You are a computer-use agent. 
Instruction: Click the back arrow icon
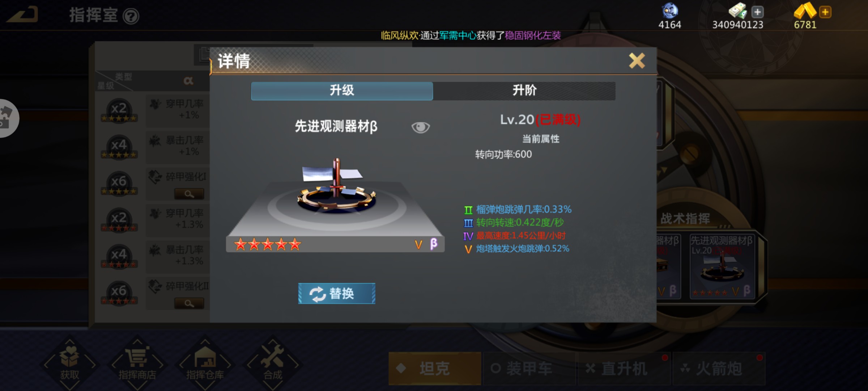point(22,15)
